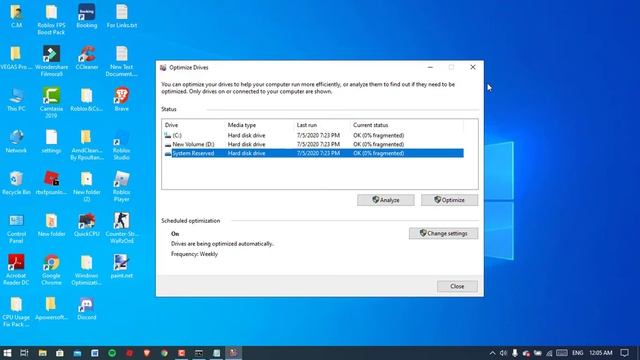
Task: Open the Roblox FPS Boost Pack folder
Action: [x=51, y=20]
